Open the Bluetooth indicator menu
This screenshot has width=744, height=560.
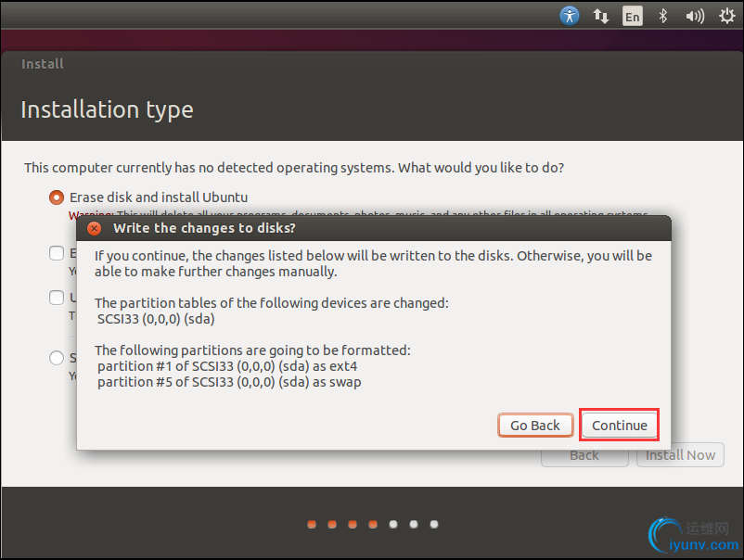click(663, 16)
